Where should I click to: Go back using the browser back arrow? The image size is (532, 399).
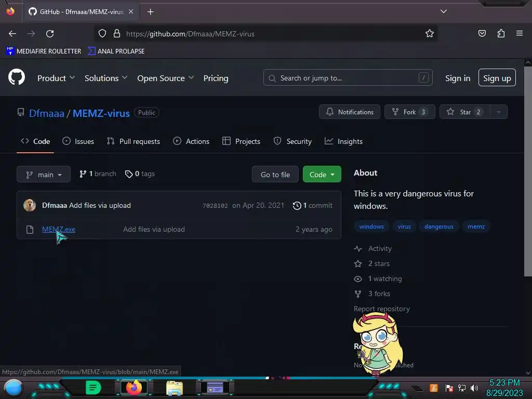click(12, 34)
